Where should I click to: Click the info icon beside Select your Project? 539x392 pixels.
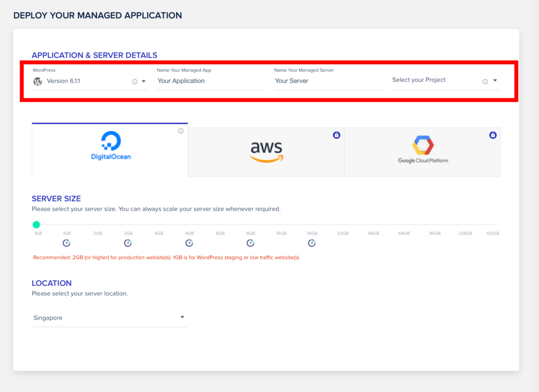(x=485, y=82)
